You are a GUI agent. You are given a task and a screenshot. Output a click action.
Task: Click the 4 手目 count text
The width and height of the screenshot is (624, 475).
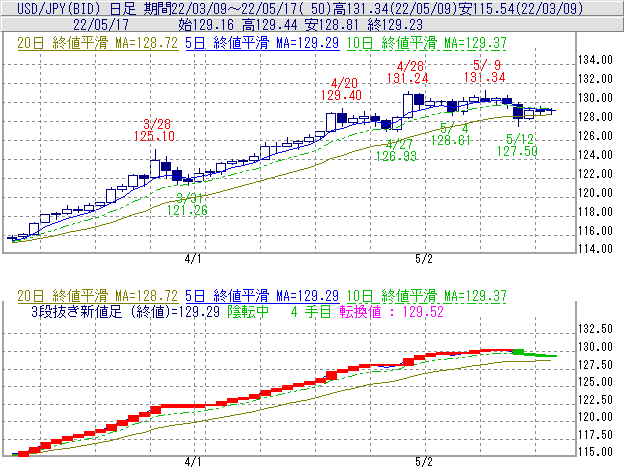pos(311,311)
